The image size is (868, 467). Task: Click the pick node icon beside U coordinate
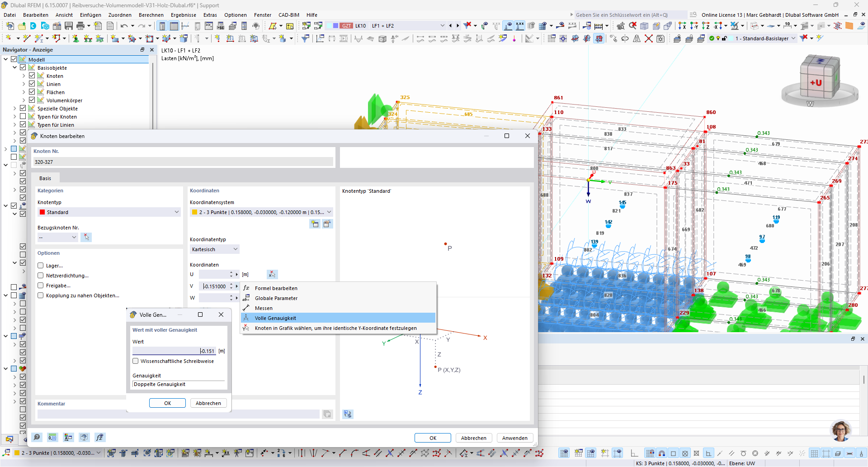coord(272,274)
